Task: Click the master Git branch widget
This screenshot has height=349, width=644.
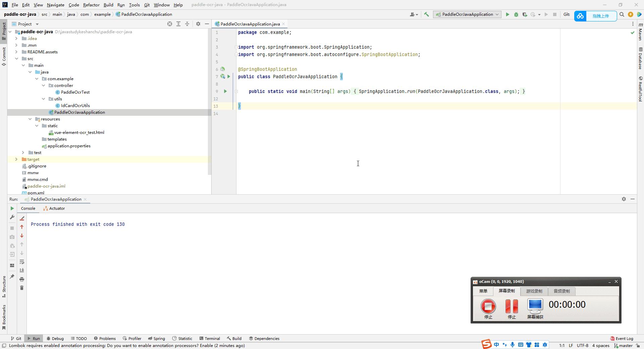Action: (623, 345)
